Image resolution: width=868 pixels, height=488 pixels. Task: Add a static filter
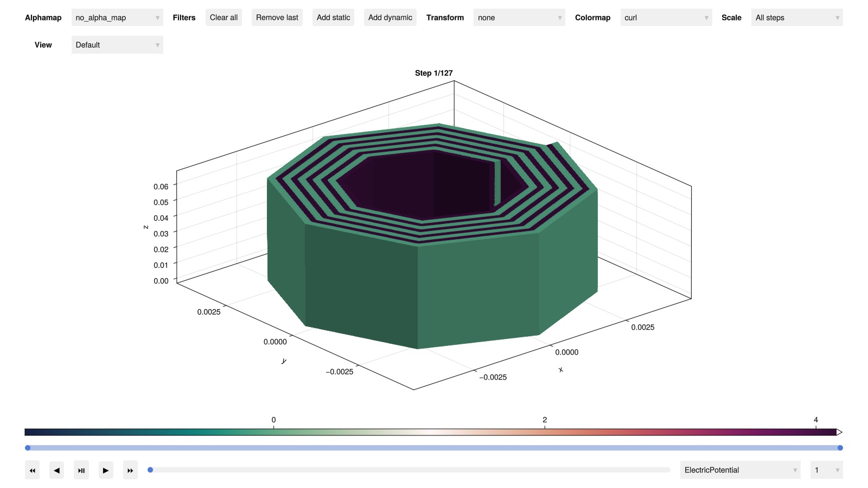pos(333,18)
